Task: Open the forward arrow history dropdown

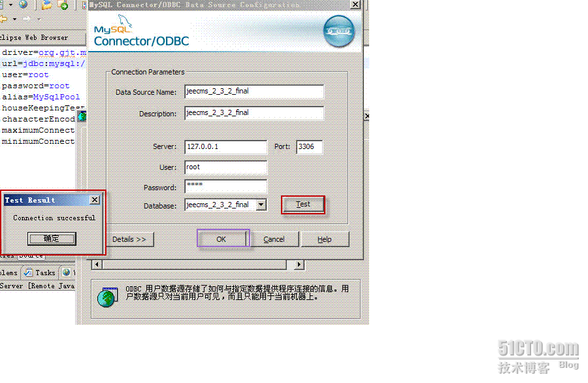Action: [39, 19]
